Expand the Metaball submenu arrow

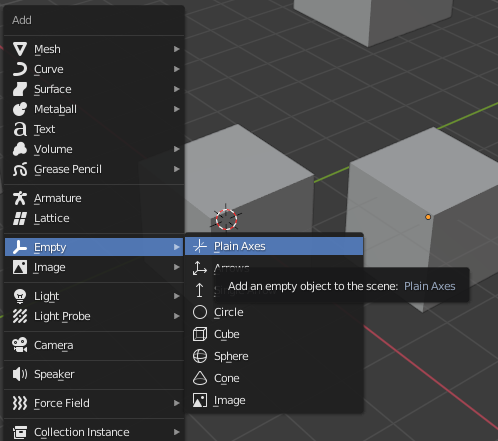point(177,109)
